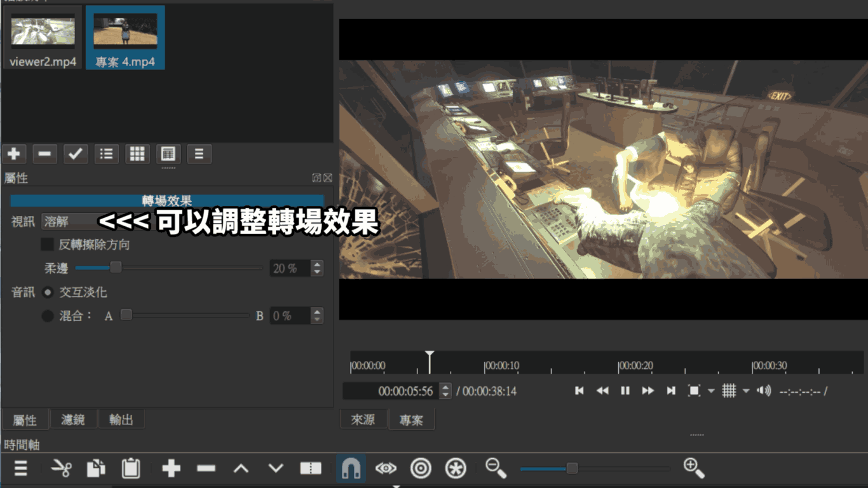Click the Cut scissors icon
The image size is (868, 488).
coord(61,469)
